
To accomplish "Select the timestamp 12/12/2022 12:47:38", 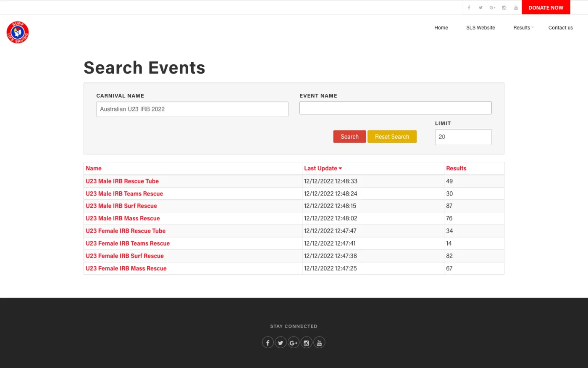I will point(331,256).
